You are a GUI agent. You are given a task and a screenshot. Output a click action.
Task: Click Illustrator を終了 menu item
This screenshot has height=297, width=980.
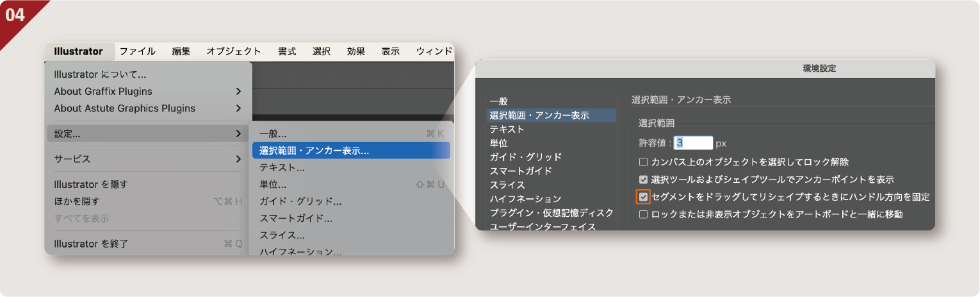coord(91,244)
